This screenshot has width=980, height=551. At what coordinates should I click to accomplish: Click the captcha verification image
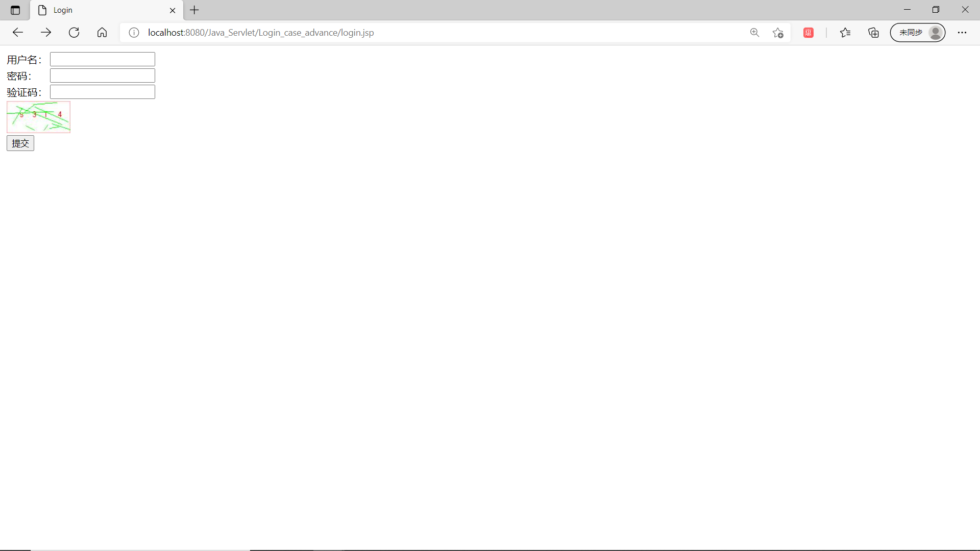(38, 117)
